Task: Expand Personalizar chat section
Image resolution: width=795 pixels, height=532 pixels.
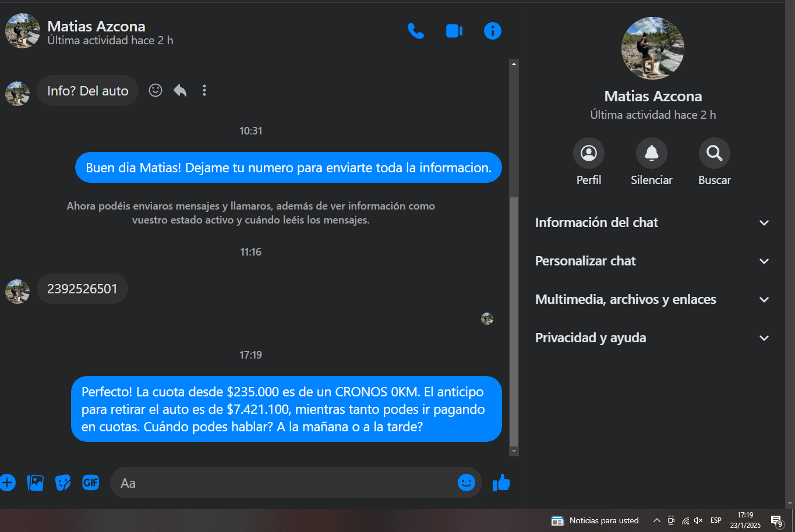Action: click(652, 261)
